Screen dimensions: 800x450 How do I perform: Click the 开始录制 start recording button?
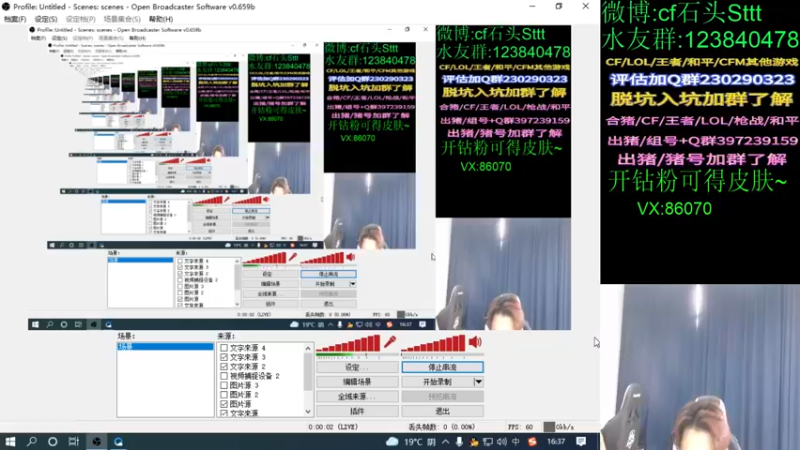[438, 382]
